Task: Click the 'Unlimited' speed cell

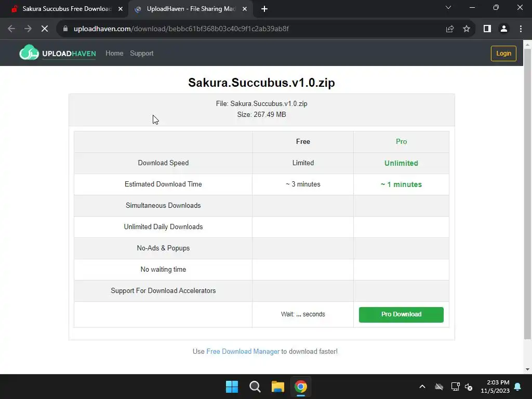Action: [401, 163]
